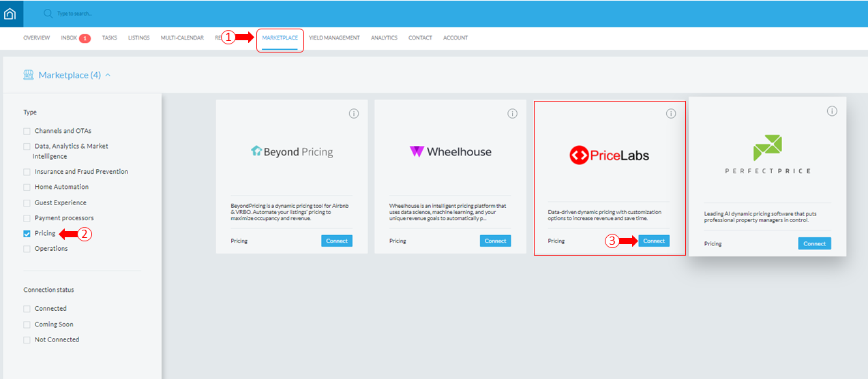
Task: Open the Yield Management tab
Action: point(334,38)
